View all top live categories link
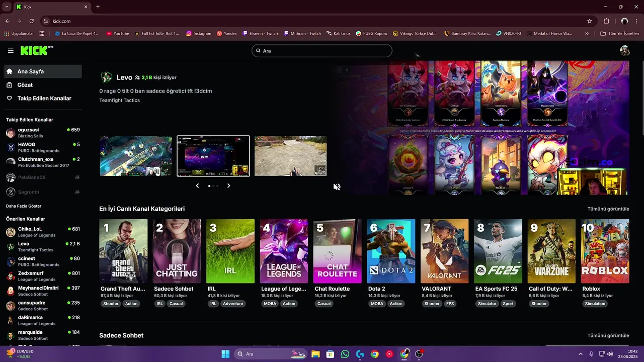Viewport: 644px width, 362px height. coord(608,209)
